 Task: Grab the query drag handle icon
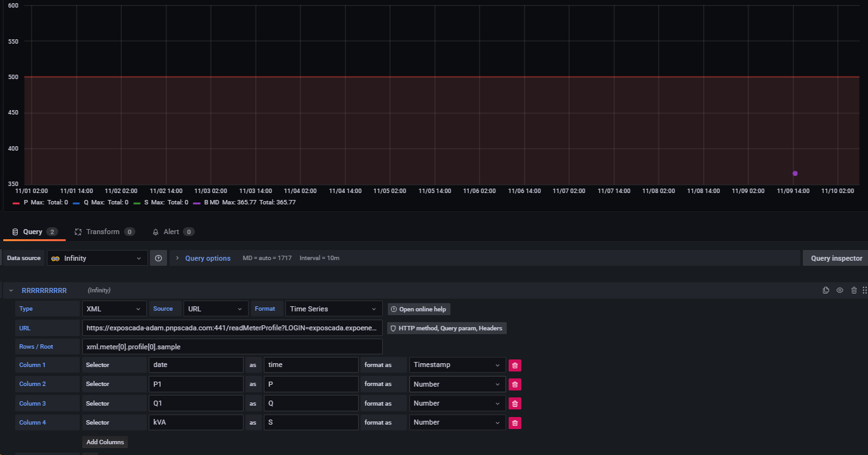click(x=864, y=290)
